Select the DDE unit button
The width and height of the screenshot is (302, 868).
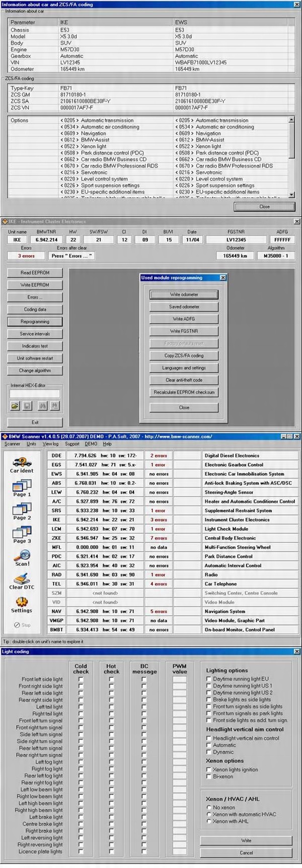pos(57,456)
